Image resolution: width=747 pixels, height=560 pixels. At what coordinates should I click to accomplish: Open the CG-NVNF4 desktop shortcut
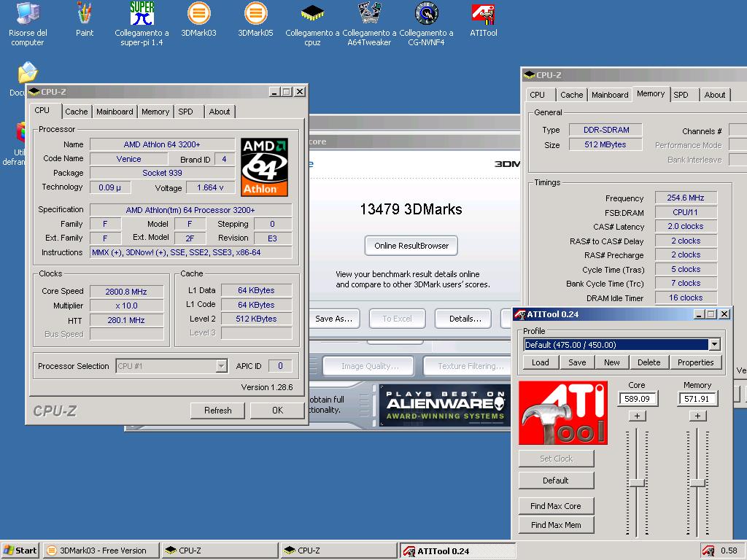tap(426, 24)
